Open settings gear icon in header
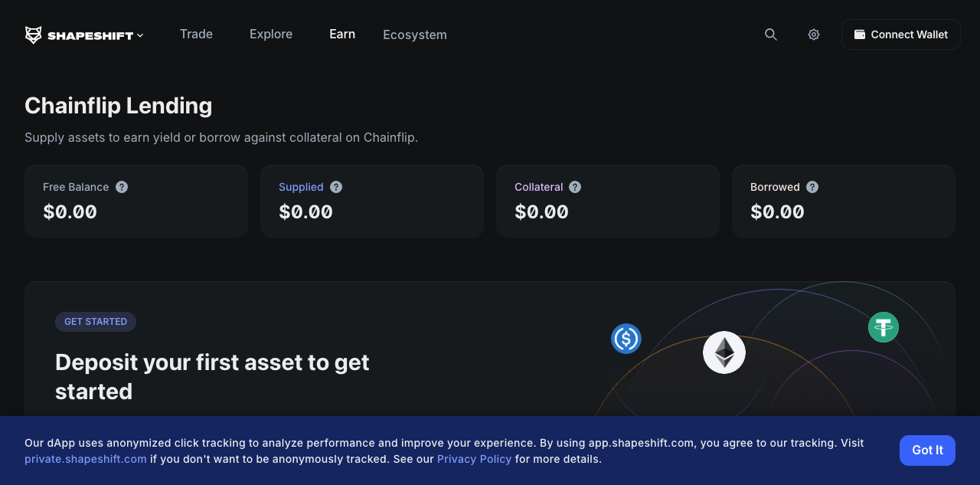This screenshot has height=485, width=980. (x=814, y=34)
